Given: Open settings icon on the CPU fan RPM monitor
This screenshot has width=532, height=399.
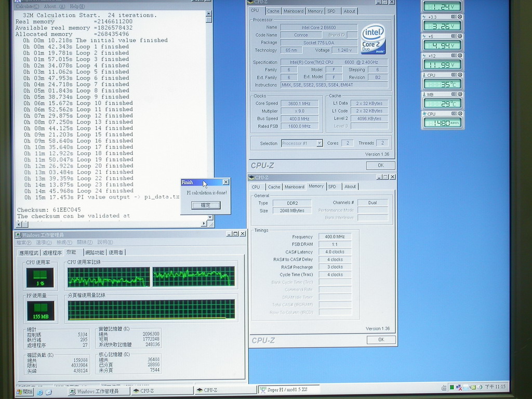Looking at the screenshot, I should point(454,113).
